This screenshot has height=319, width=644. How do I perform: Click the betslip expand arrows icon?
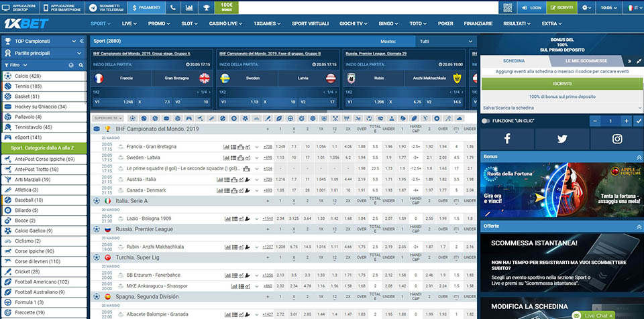point(639,61)
